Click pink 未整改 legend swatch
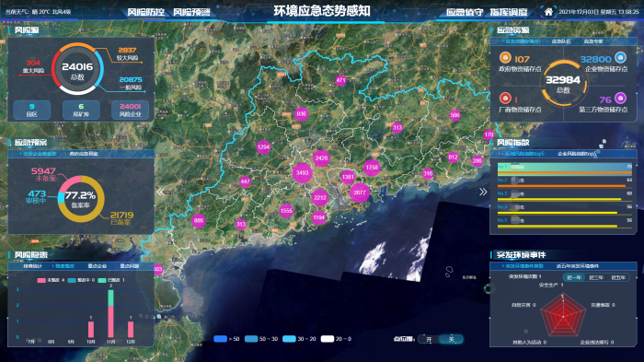644x362 pixels. (41, 280)
